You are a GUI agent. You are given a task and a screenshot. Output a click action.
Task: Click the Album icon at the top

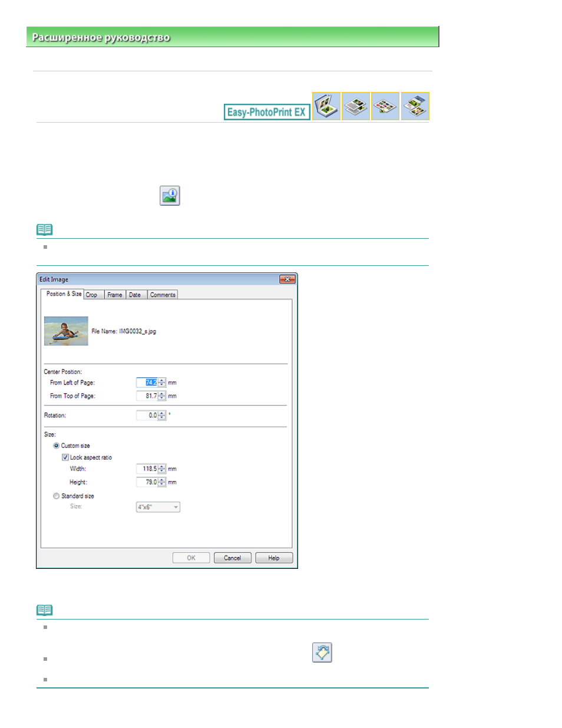pos(326,106)
